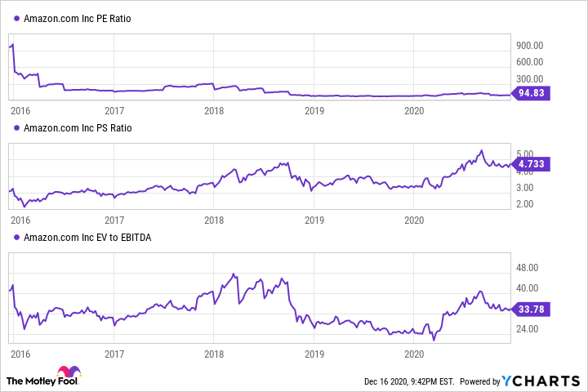
Task: Click the Amazon.com Inc PE Ratio label
Action: point(77,18)
